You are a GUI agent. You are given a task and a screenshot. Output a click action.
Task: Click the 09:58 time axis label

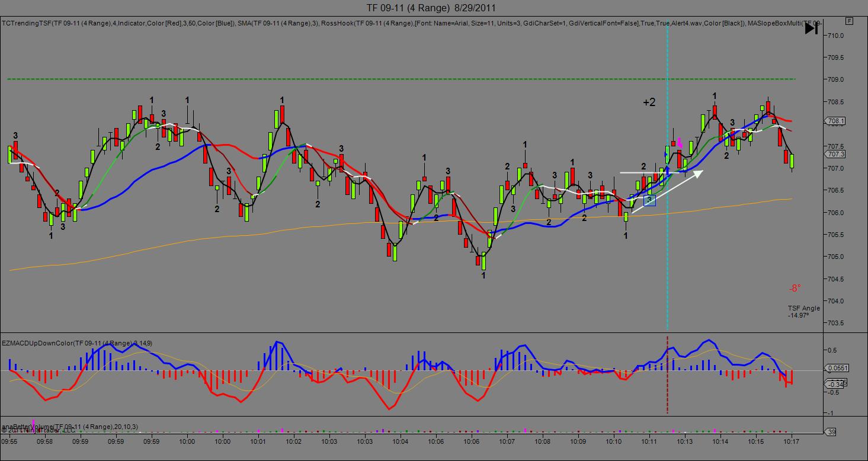tap(45, 441)
